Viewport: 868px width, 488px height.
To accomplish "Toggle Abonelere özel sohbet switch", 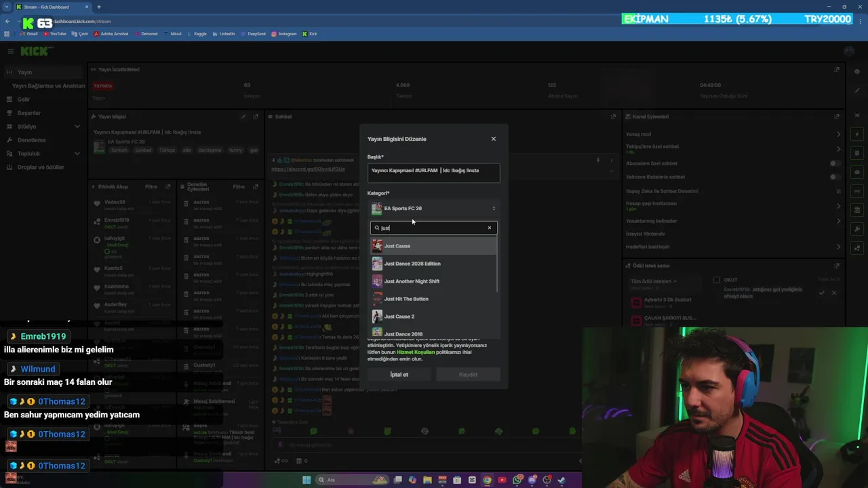I will tap(835, 163).
